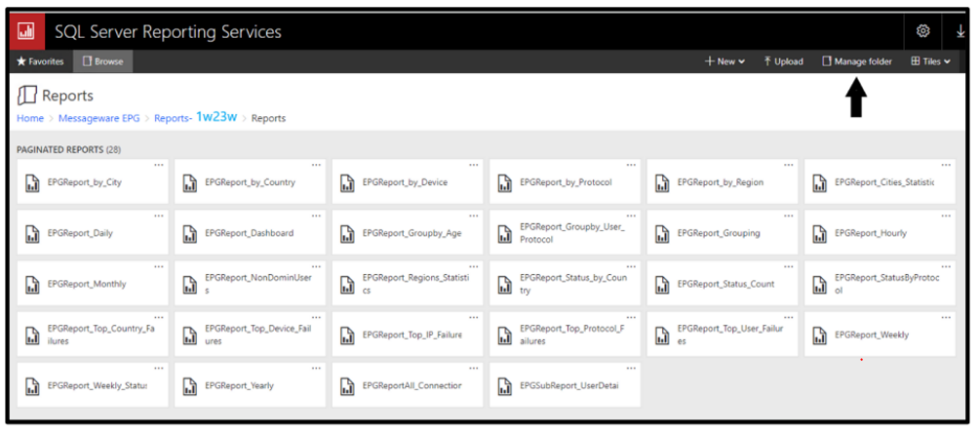980x434 pixels.
Task: Open the EPGReport_Weekly report name
Action: pyautogui.click(x=871, y=335)
